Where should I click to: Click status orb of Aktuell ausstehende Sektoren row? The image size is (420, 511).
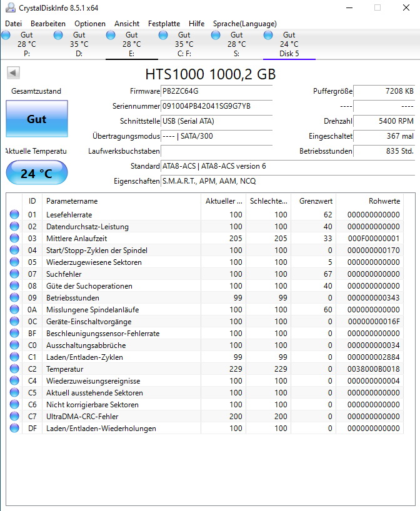(x=14, y=392)
